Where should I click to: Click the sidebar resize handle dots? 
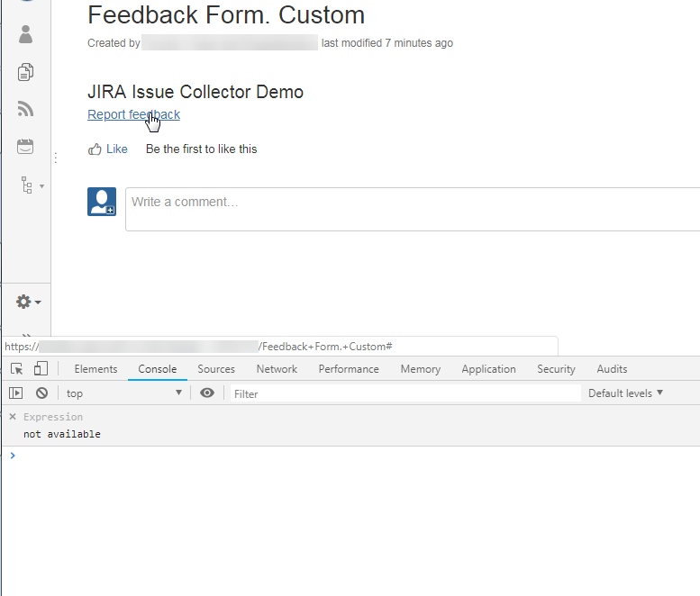[55, 158]
